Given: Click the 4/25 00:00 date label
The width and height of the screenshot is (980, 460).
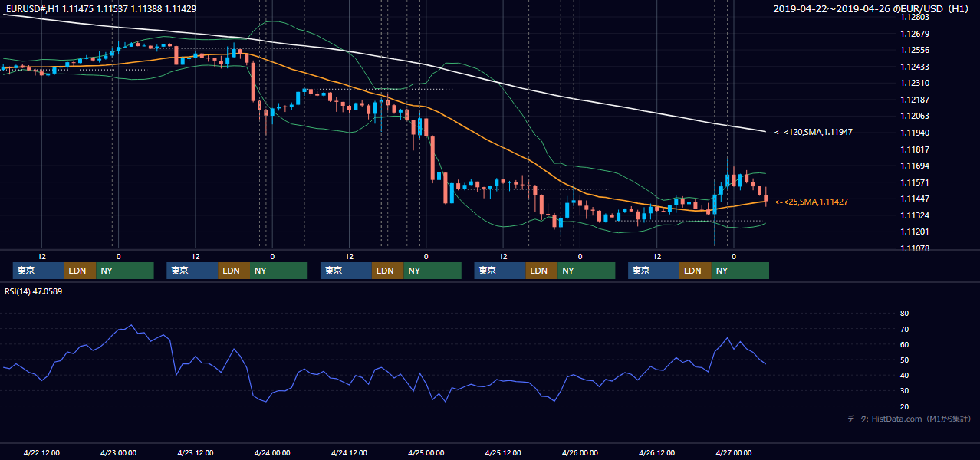Looking at the screenshot, I should (x=426, y=453).
